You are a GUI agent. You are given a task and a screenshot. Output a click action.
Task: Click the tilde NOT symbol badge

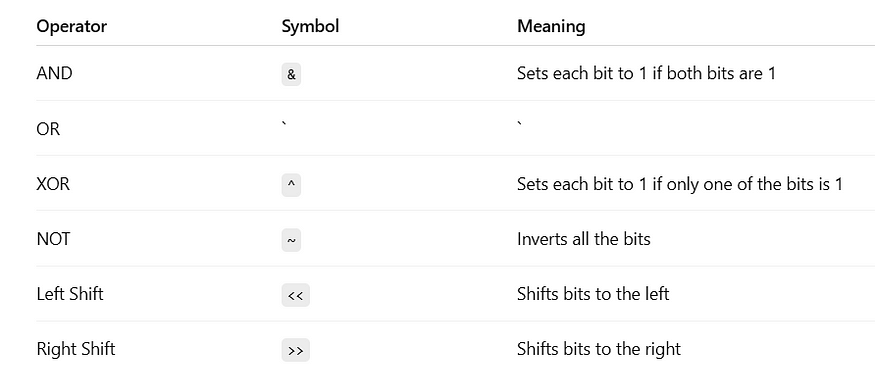(x=291, y=240)
